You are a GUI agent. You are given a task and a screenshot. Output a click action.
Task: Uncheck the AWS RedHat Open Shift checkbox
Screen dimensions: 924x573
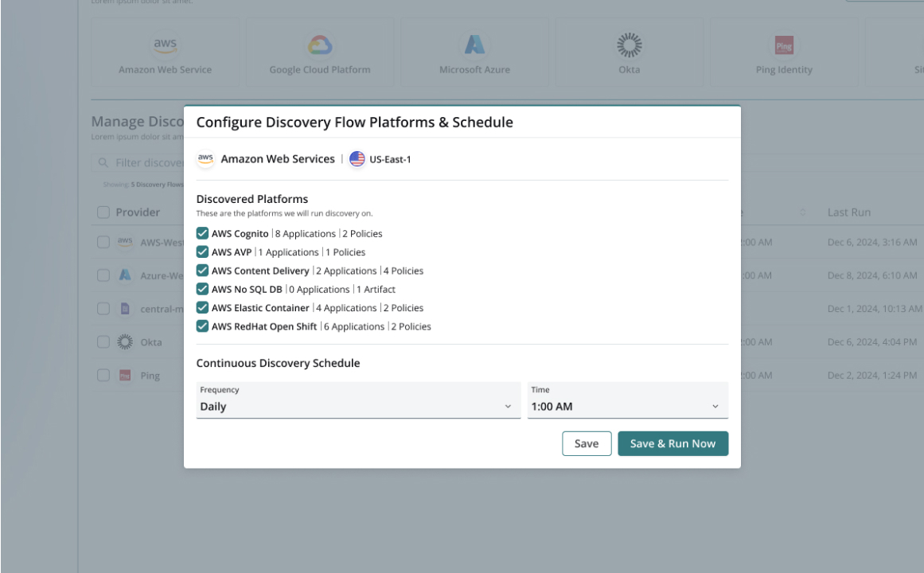coord(202,326)
